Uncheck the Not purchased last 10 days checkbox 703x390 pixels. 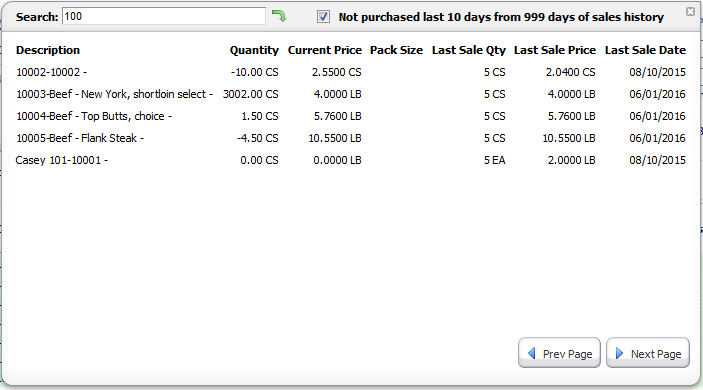[323, 17]
